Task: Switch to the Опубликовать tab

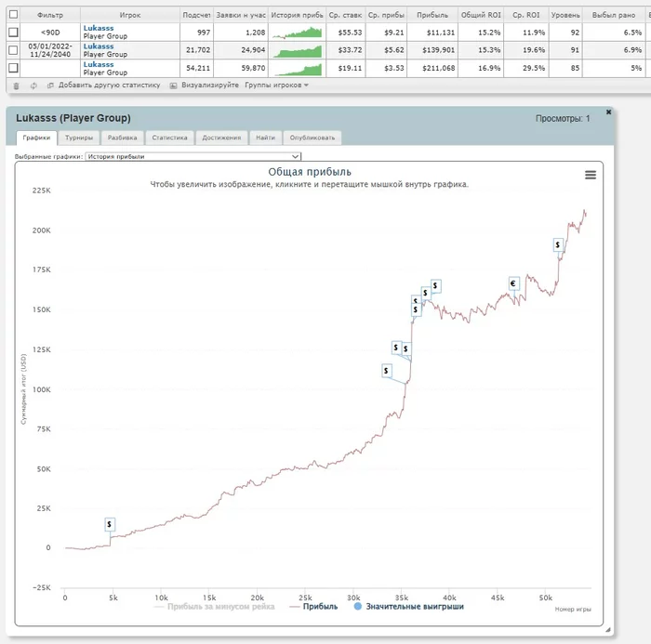Action: [x=312, y=138]
